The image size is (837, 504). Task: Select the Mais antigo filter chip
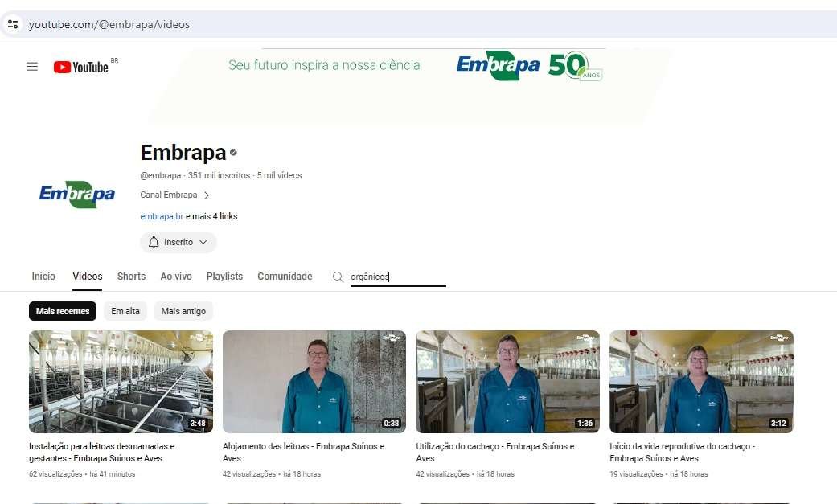click(183, 311)
